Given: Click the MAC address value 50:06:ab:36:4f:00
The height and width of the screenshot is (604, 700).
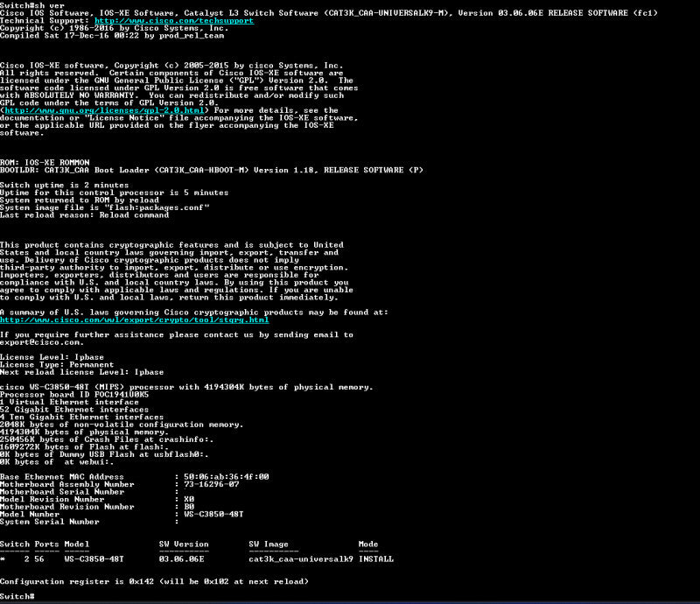Looking at the screenshot, I should click(227, 477).
